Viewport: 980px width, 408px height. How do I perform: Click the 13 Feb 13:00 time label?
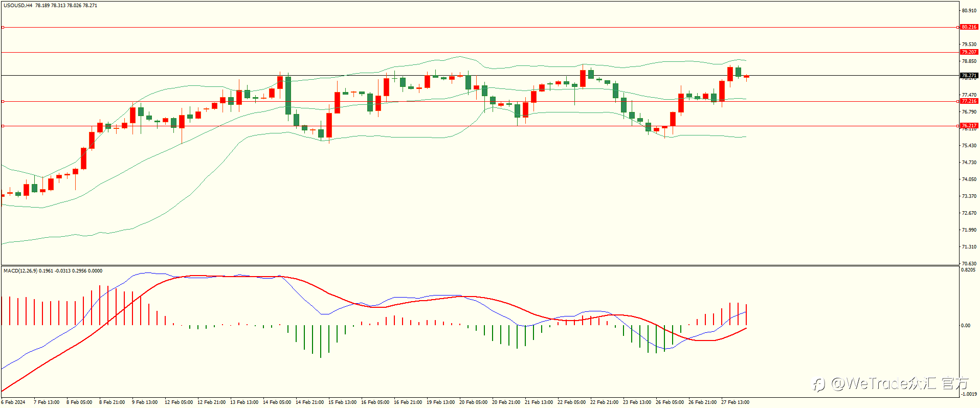[x=244, y=402]
